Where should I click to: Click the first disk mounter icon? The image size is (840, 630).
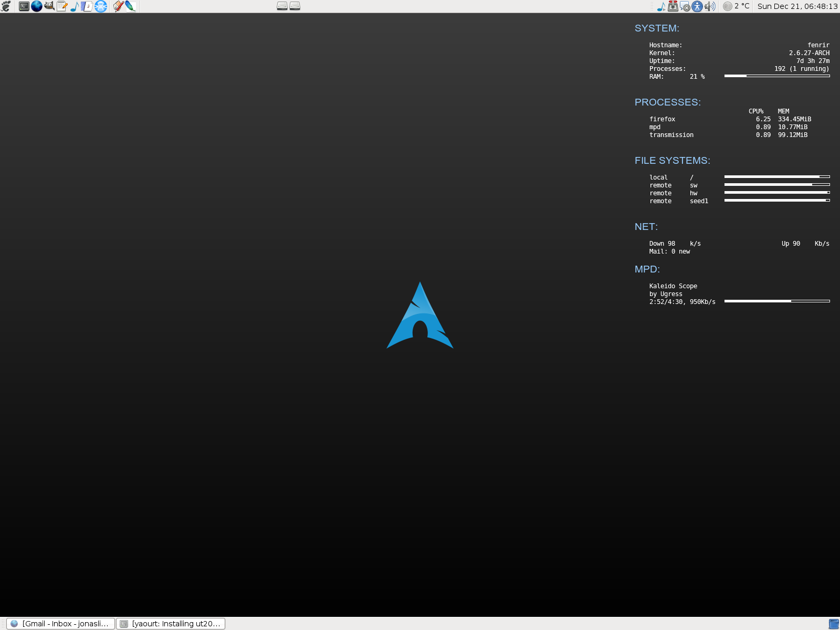[282, 6]
